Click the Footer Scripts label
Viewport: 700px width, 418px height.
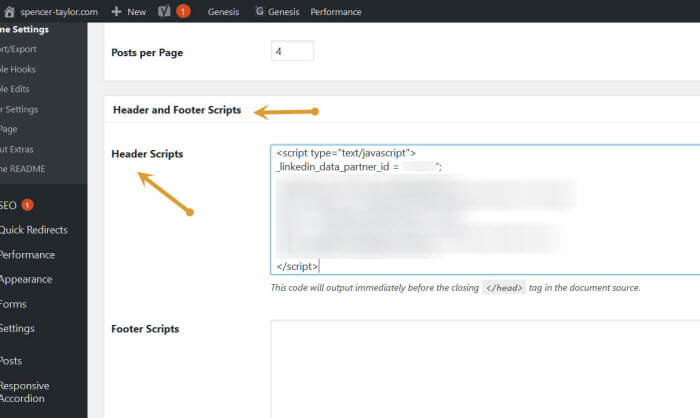pyautogui.click(x=145, y=329)
